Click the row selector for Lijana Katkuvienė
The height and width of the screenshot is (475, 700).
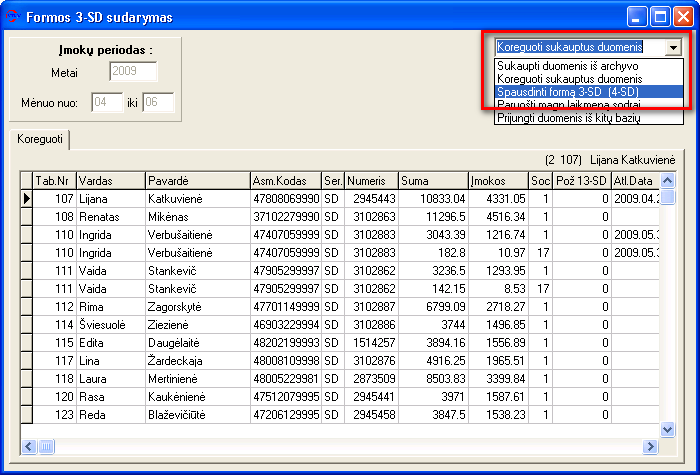point(26,199)
